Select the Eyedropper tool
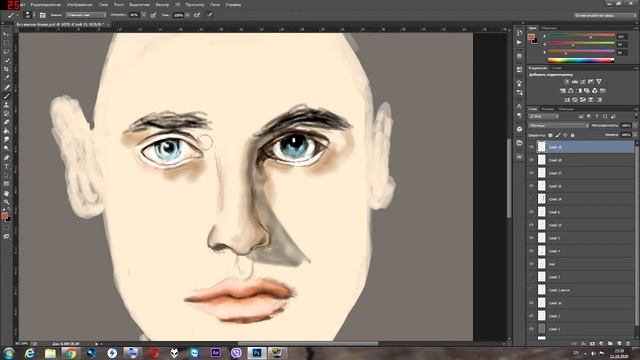This screenshot has height=360, width=640. point(6,78)
